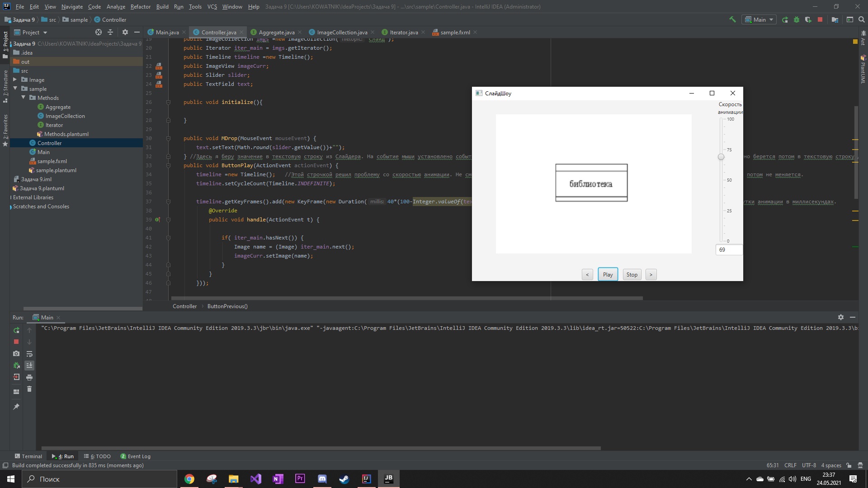Collapse the Methods folder in Project tree
Screen dimensions: 868x488
point(24,98)
